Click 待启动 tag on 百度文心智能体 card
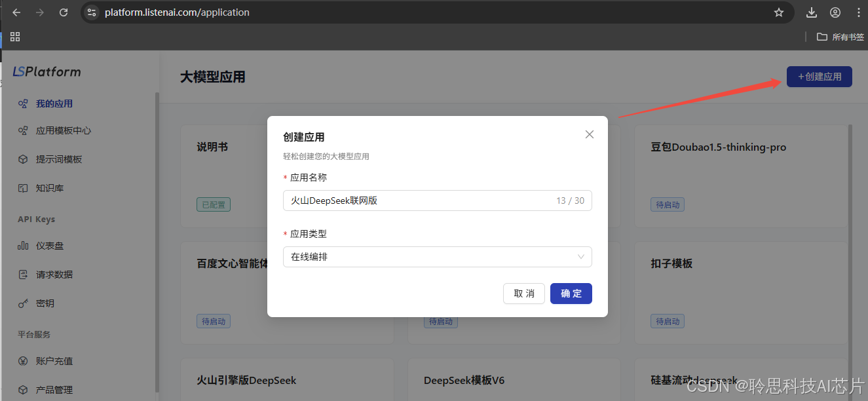 pyautogui.click(x=214, y=321)
